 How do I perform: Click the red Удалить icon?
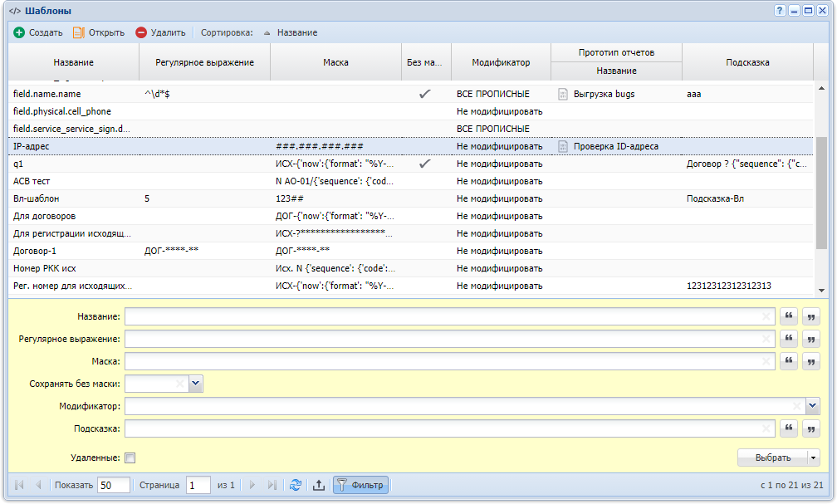pyautogui.click(x=141, y=32)
